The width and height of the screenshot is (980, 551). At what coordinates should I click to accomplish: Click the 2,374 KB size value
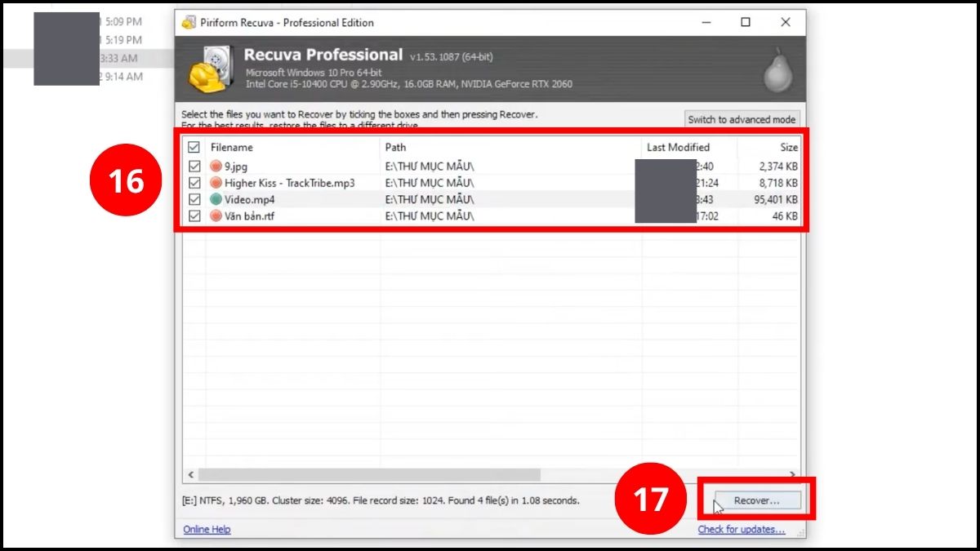pyautogui.click(x=778, y=167)
